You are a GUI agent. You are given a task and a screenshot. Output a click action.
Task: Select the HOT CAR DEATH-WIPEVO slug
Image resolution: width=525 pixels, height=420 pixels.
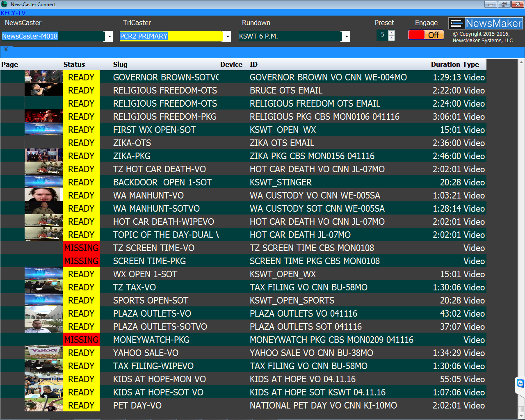point(164,221)
